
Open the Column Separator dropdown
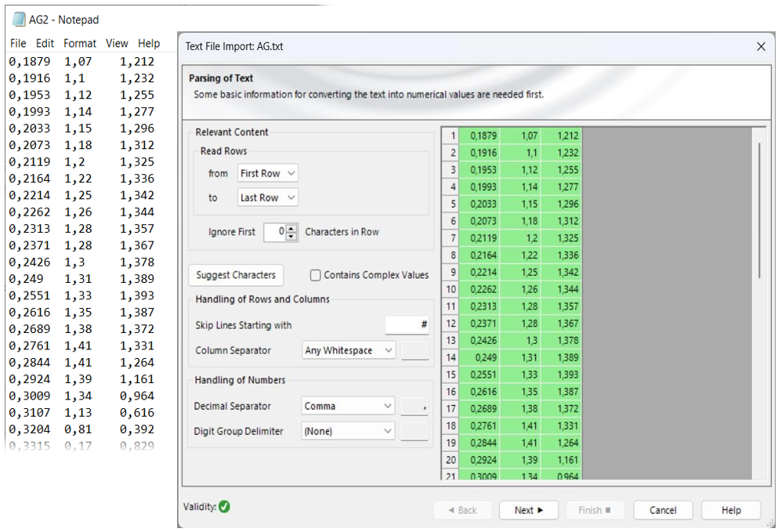tap(349, 350)
